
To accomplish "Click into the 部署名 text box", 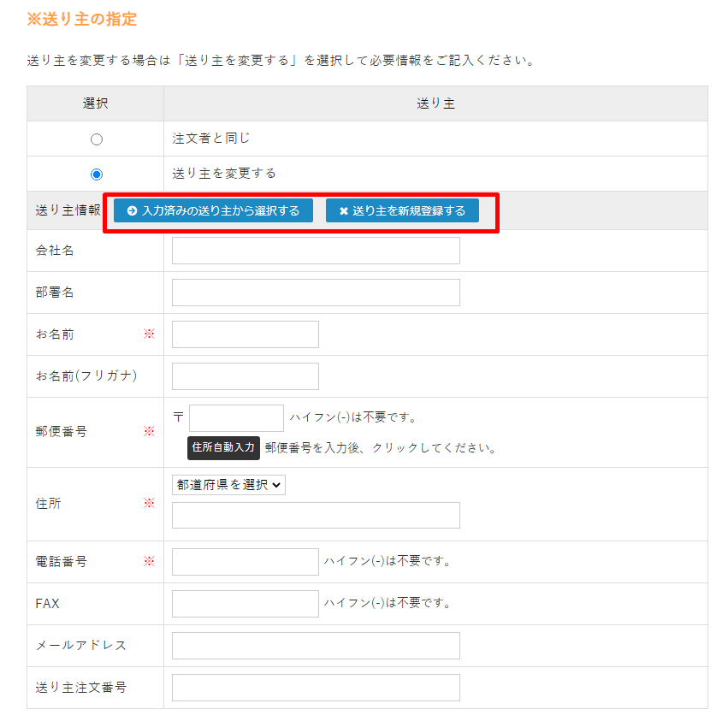I will (x=316, y=293).
